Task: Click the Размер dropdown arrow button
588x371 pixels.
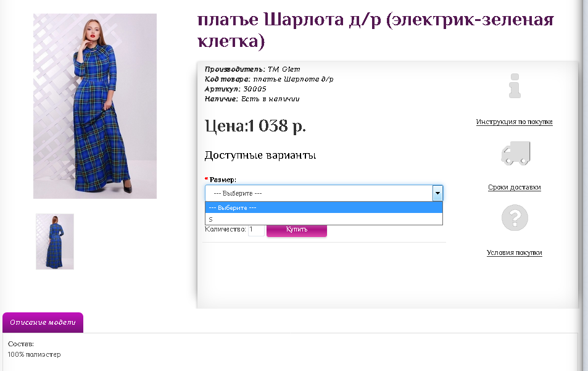Action: [437, 193]
